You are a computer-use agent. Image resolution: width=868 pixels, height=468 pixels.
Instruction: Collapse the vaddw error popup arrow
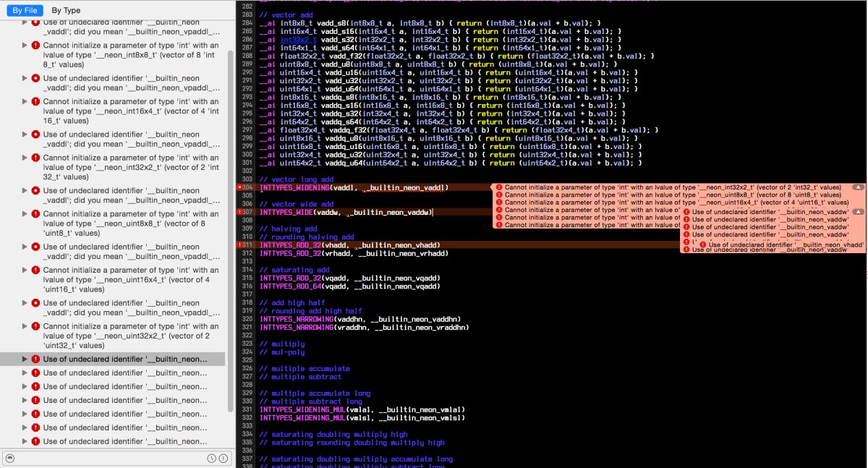pyautogui.click(x=858, y=212)
